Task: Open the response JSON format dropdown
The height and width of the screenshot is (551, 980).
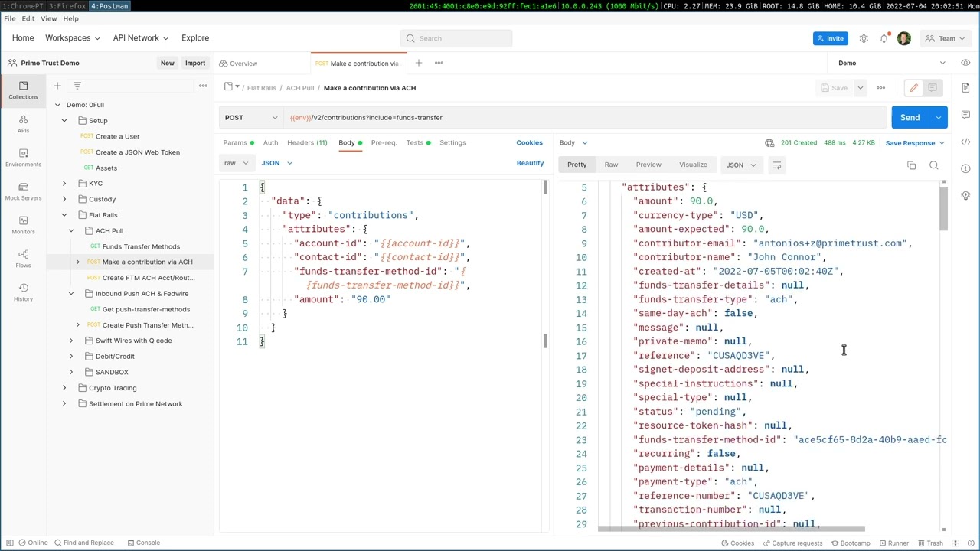Action: coord(740,165)
